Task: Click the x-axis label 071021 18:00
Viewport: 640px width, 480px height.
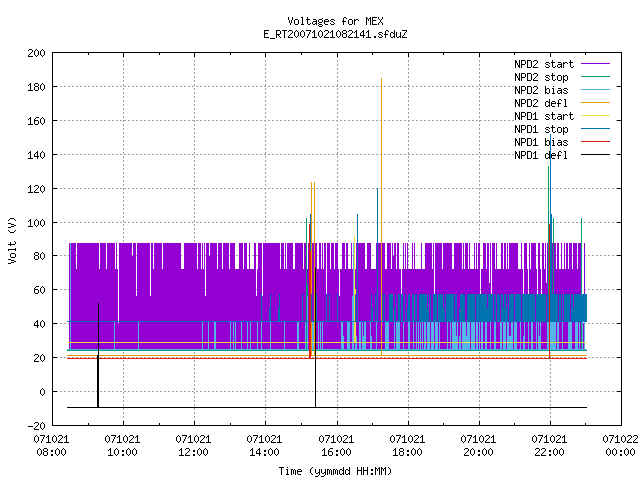Action: (x=407, y=446)
